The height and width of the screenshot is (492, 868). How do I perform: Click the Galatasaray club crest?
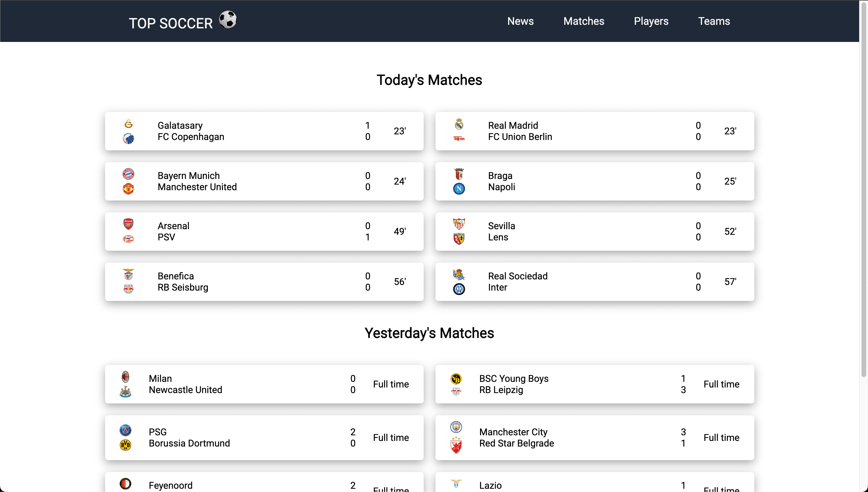pos(128,124)
